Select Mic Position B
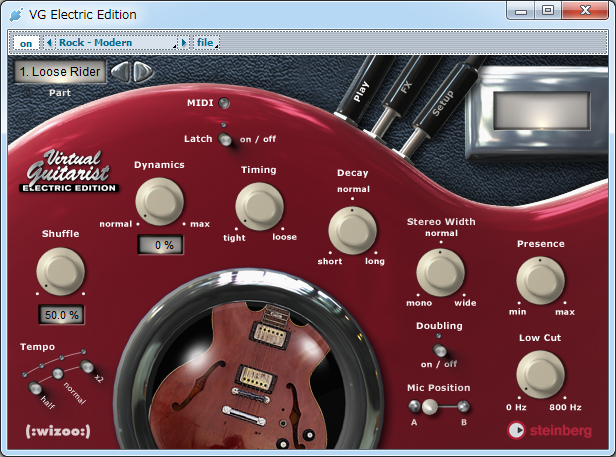Screen dimensions: 616x457 [464, 406]
